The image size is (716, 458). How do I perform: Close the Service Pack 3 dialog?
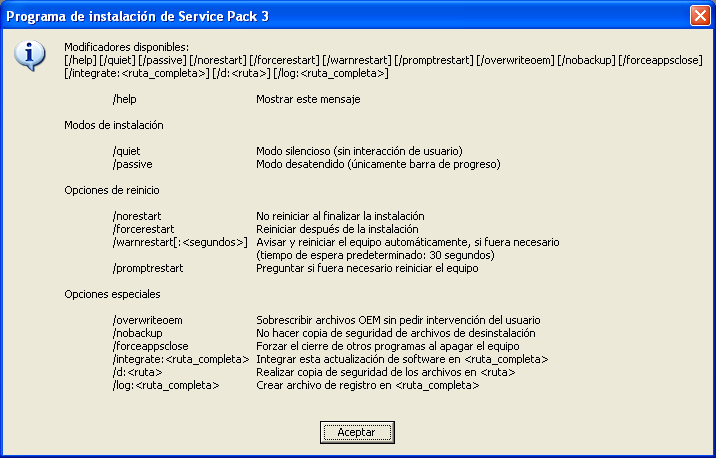tap(700, 16)
